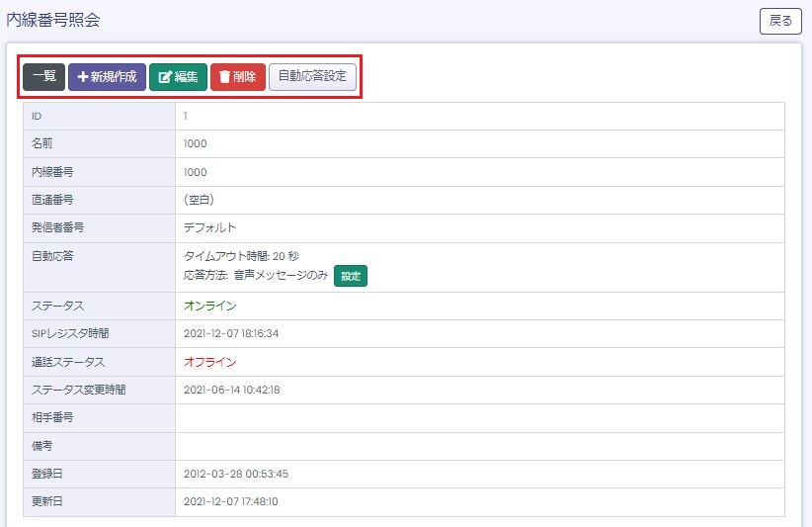
Task: Click the ID value 1
Action: (x=186, y=116)
